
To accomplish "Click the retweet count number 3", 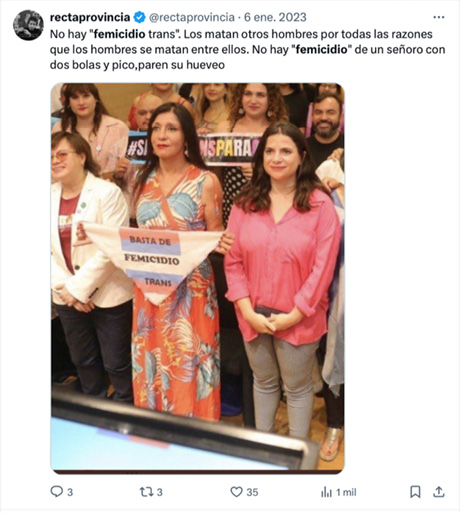I will [160, 492].
